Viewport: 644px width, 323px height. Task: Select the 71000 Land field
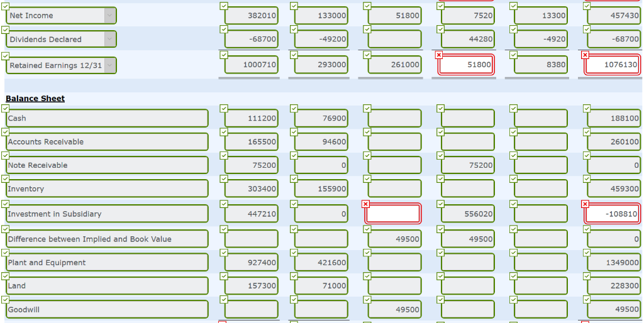pyautogui.click(x=321, y=286)
